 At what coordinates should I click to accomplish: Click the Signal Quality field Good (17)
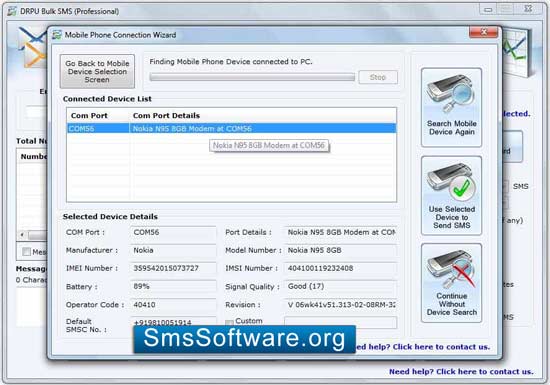point(341,286)
